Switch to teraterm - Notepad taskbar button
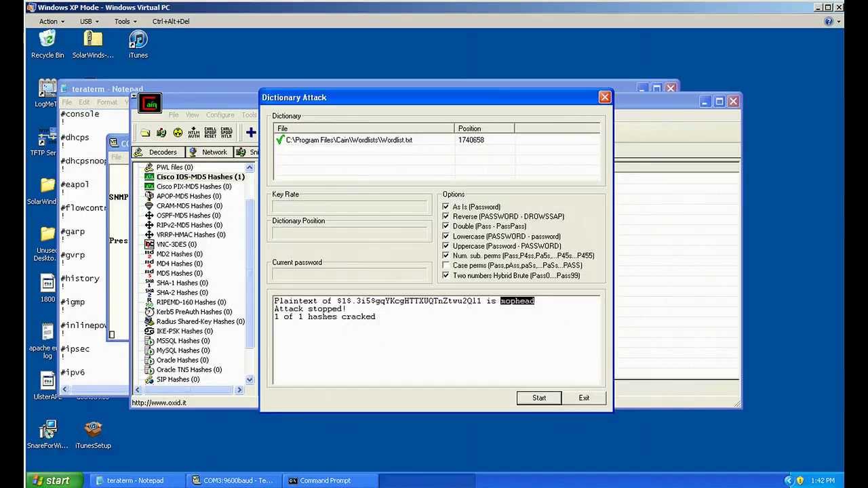 tap(136, 481)
